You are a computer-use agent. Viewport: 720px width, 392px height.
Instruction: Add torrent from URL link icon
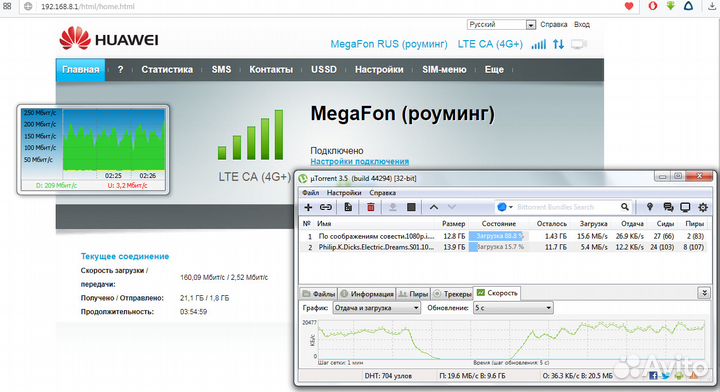326,207
